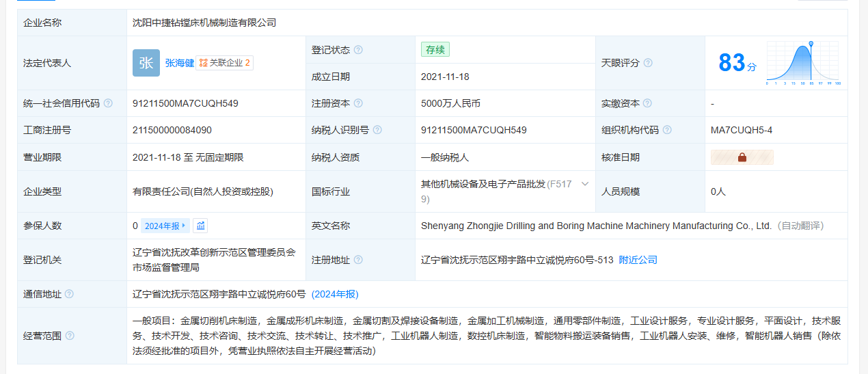The width and height of the screenshot is (868, 374).
Task: Click the score distribution curve chart
Action: point(804,63)
